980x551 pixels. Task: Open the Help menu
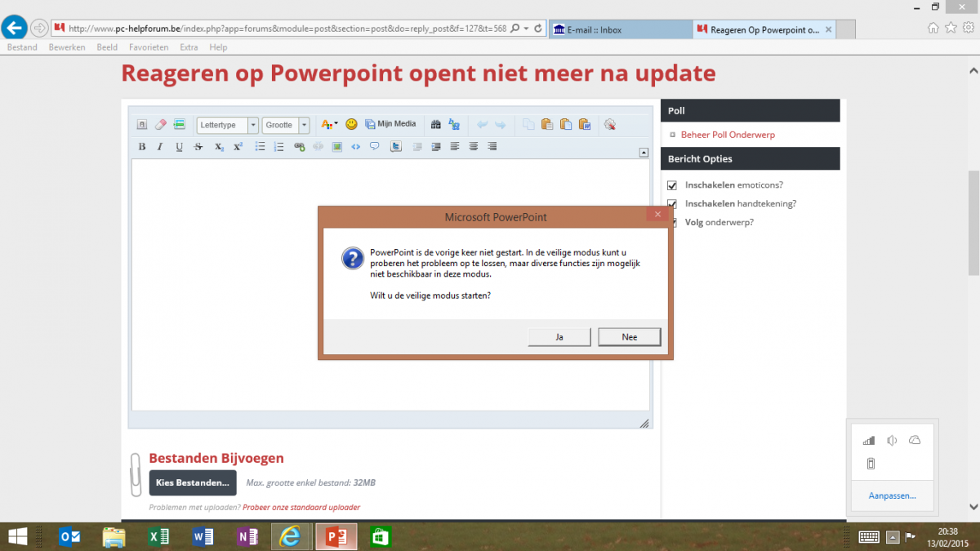[218, 47]
